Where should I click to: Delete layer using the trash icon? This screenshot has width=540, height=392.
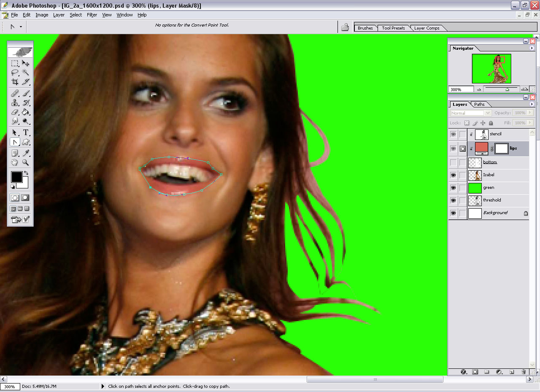tap(524, 372)
